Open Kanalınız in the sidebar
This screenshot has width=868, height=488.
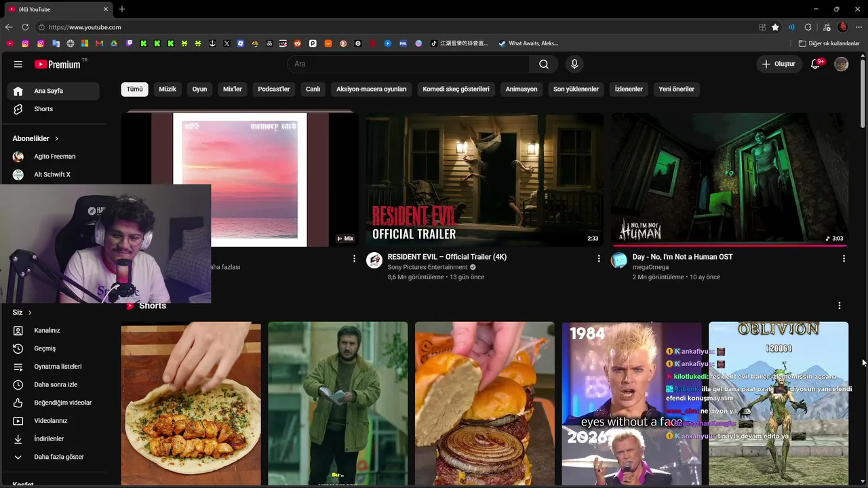click(54, 331)
